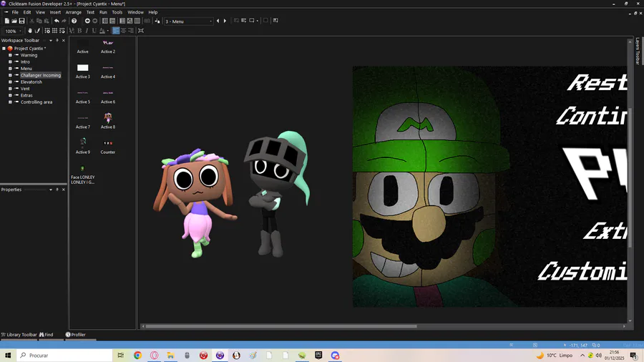Toggle center text alignment
The width and height of the screenshot is (644, 362).
[123, 31]
